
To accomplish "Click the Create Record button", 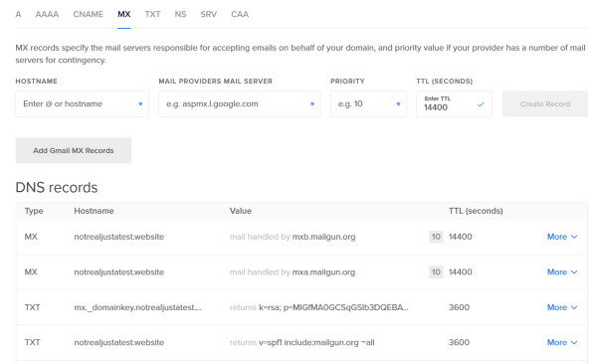I will click(545, 104).
